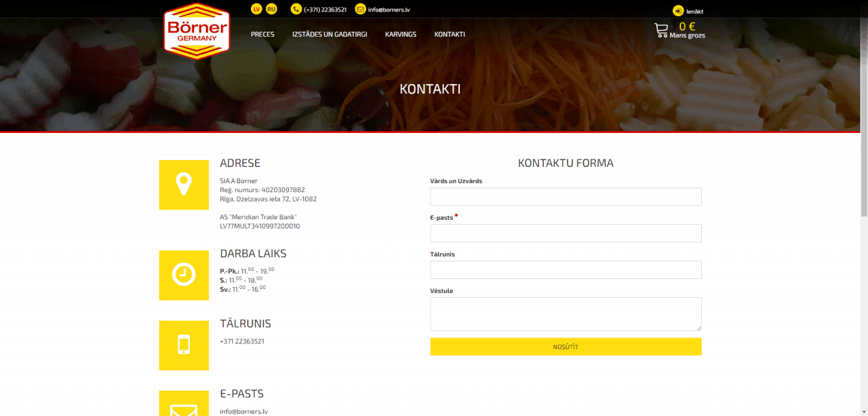Click the Börner Germany logo
Viewport: 868px width, 416px height.
[197, 31]
